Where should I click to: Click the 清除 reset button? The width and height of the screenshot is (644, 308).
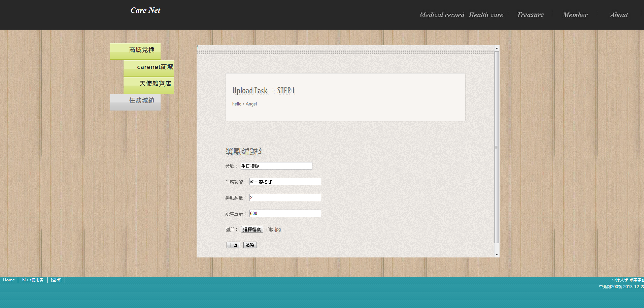tap(250, 245)
